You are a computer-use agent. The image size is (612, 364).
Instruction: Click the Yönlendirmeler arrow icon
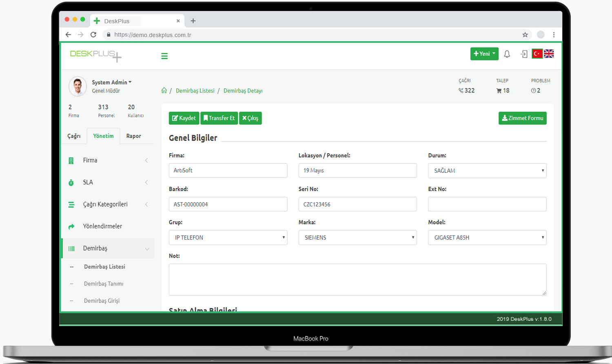tap(71, 227)
